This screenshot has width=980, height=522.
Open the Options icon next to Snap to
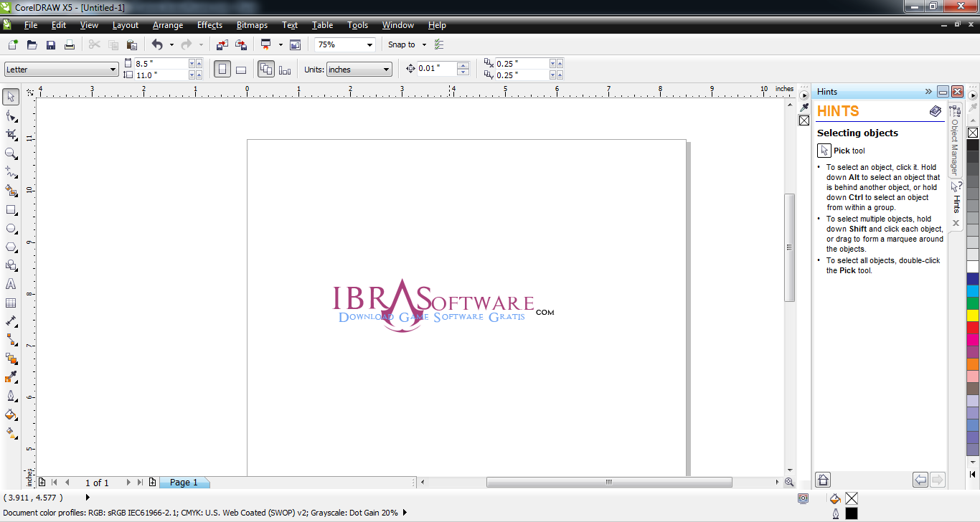tap(439, 44)
